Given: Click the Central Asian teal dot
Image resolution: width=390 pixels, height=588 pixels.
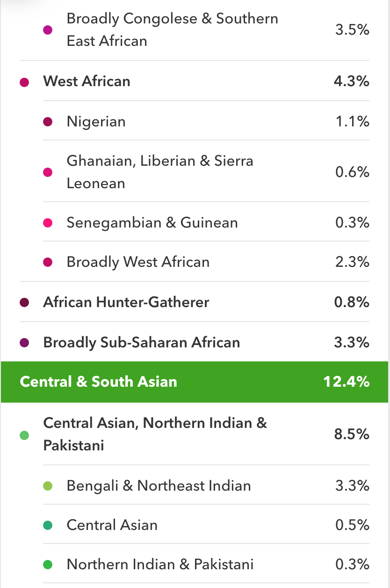Looking at the screenshot, I should [48, 525].
